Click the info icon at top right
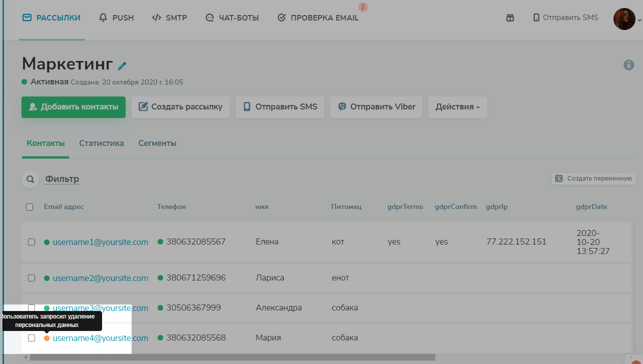 click(x=628, y=65)
